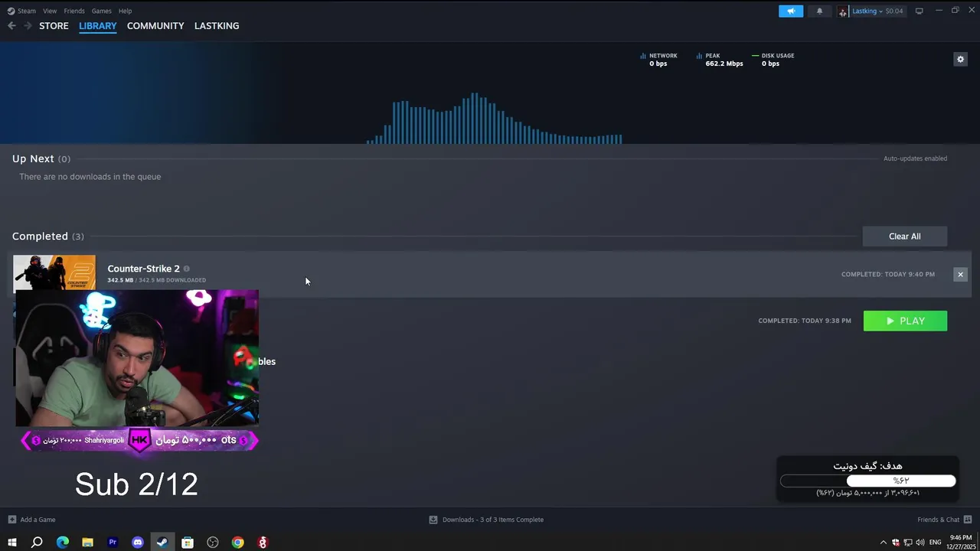Open the red swirl taskbar app

[x=263, y=543]
